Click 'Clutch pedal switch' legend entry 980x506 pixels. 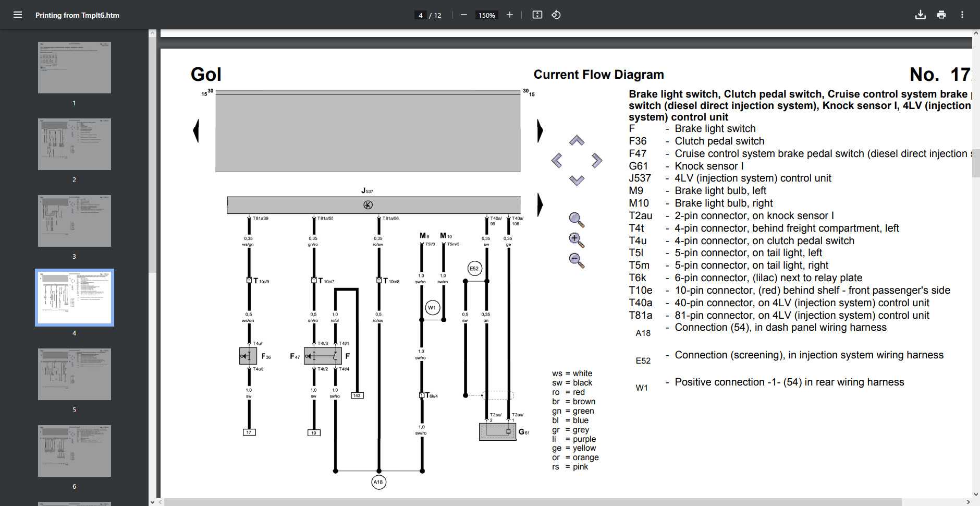coord(719,141)
